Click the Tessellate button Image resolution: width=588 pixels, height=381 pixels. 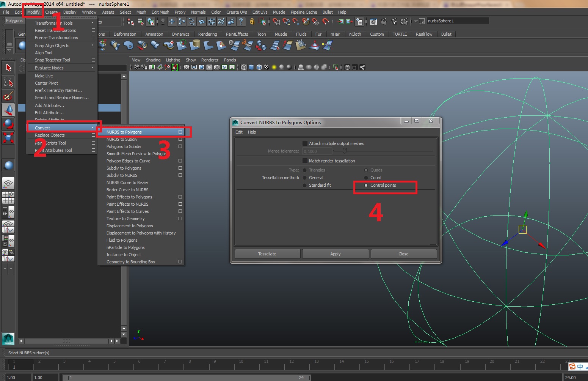coord(267,253)
